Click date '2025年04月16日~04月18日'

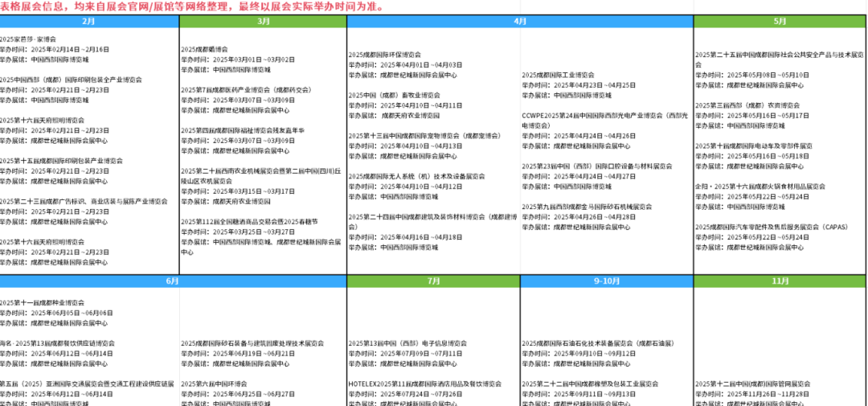point(420,238)
